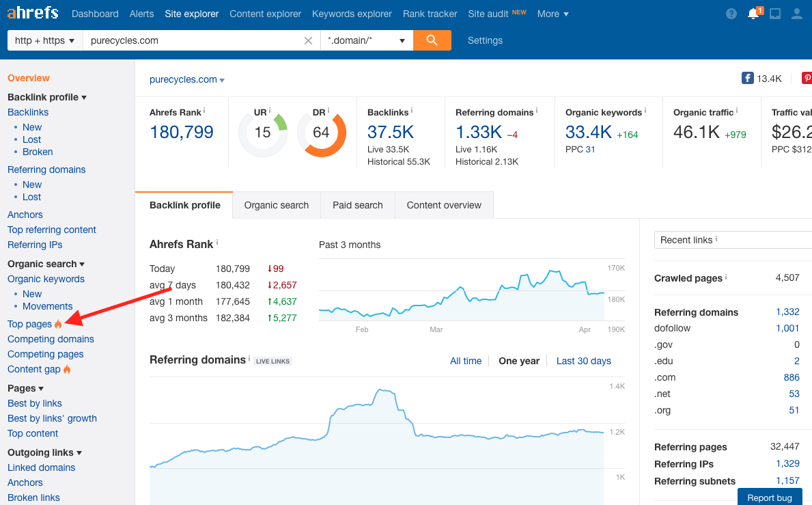Collapse the Outgoing links sidebar section
812x505 pixels.
44,452
